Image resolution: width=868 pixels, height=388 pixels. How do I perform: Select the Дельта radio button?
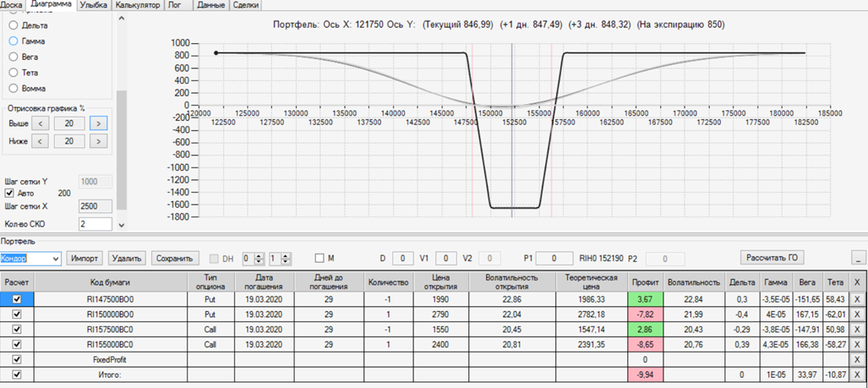tap(14, 25)
